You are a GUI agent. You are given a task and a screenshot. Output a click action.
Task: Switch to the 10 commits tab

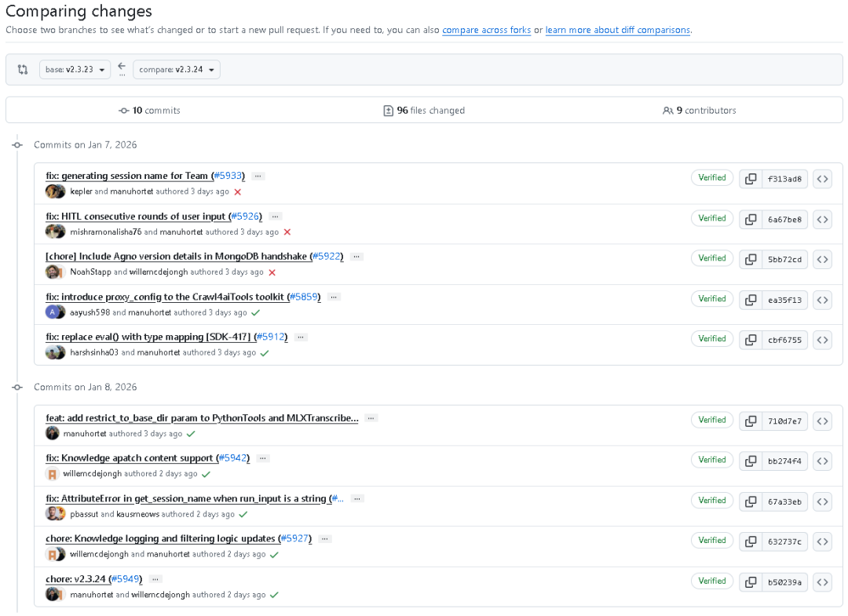coord(149,111)
